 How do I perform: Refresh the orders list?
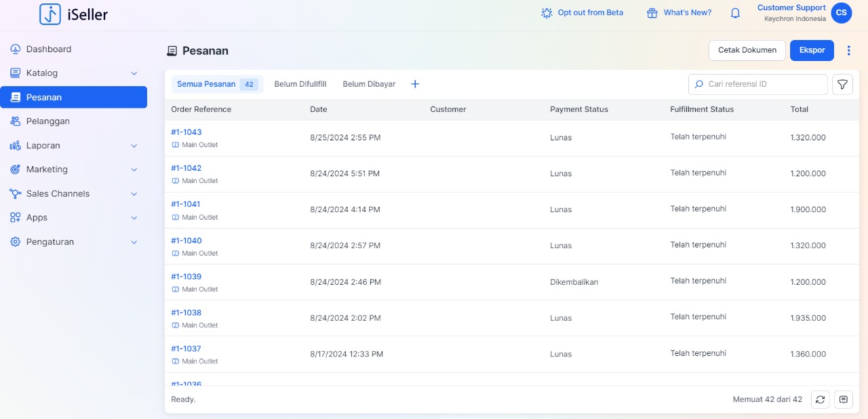coord(821,399)
